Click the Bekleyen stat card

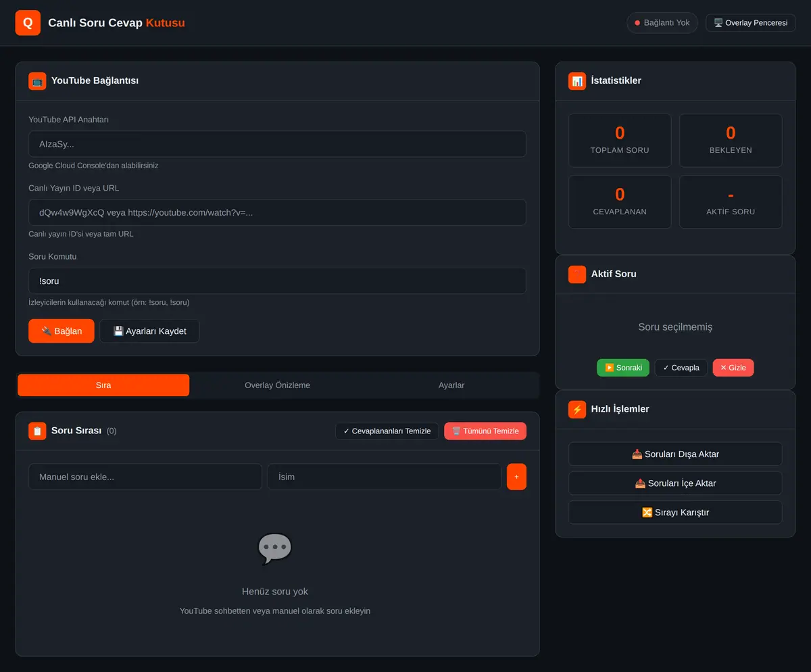[x=731, y=141]
